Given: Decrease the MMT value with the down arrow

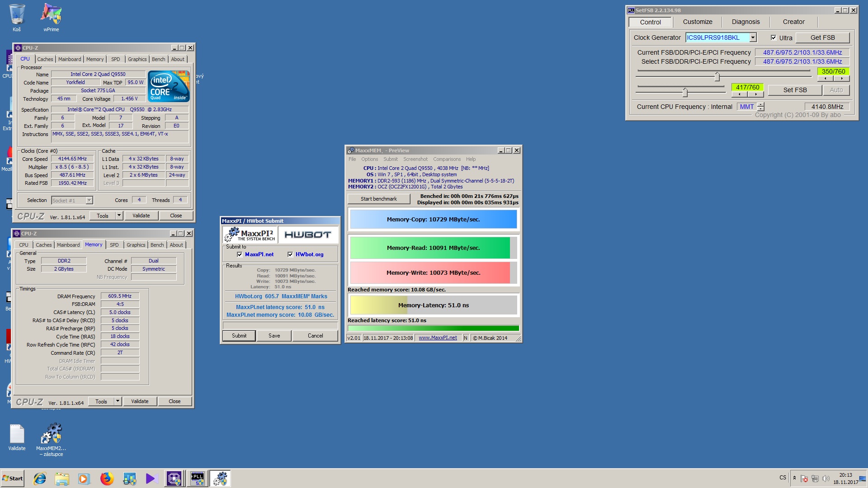Looking at the screenshot, I should 761,109.
